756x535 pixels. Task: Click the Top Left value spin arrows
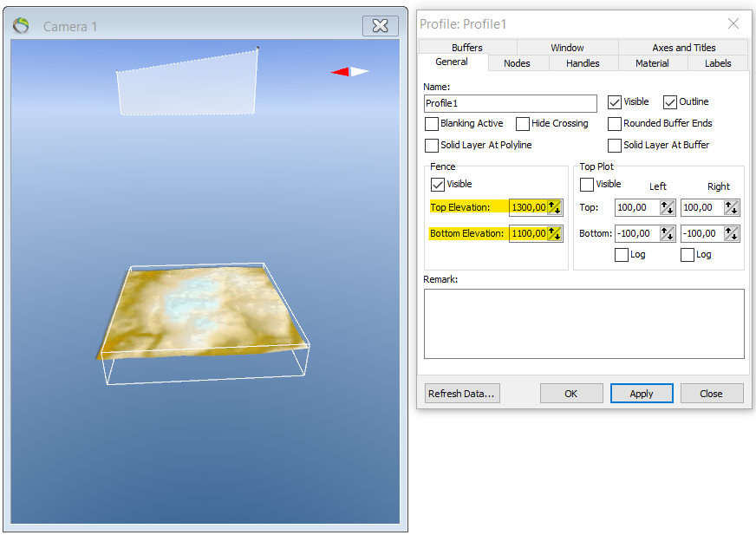[x=668, y=207]
